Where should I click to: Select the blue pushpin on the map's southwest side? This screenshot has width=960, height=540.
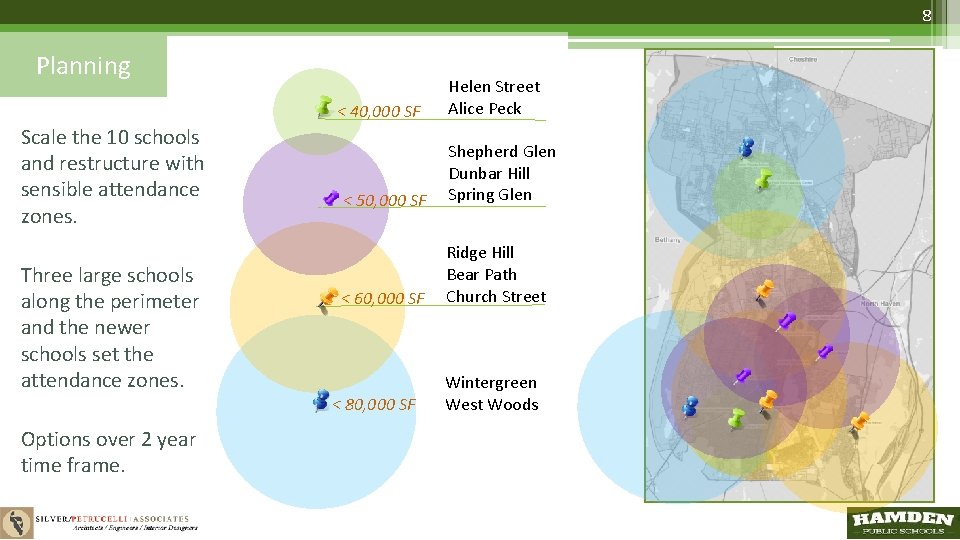pyautogui.click(x=690, y=407)
